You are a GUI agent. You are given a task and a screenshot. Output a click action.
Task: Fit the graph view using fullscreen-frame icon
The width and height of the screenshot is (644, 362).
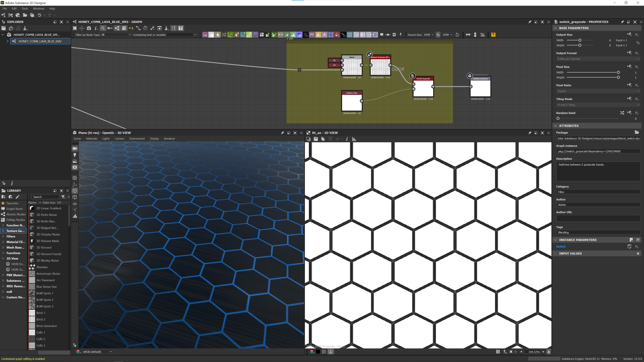75,28
